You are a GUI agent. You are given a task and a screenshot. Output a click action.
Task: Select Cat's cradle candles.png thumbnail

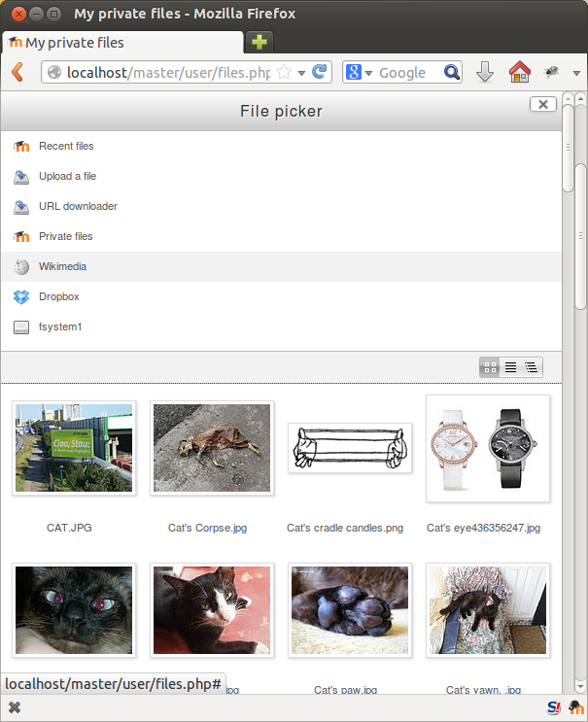point(350,448)
